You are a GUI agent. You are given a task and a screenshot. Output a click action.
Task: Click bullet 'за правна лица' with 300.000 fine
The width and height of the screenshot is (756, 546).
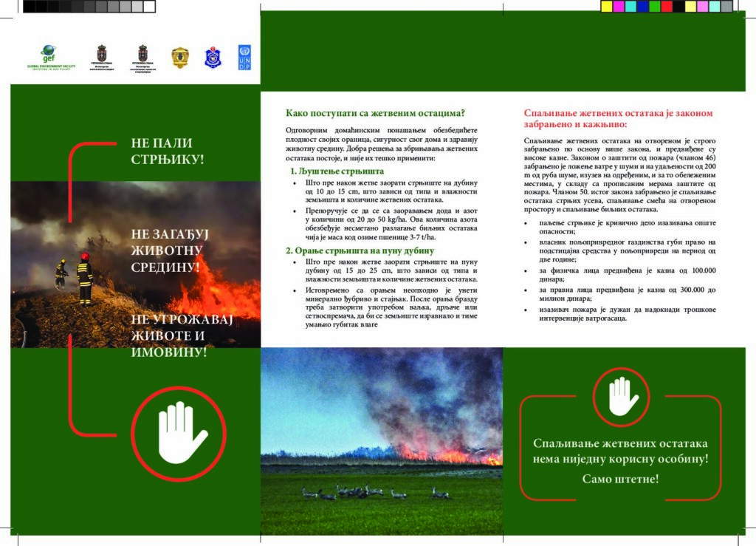628,294
